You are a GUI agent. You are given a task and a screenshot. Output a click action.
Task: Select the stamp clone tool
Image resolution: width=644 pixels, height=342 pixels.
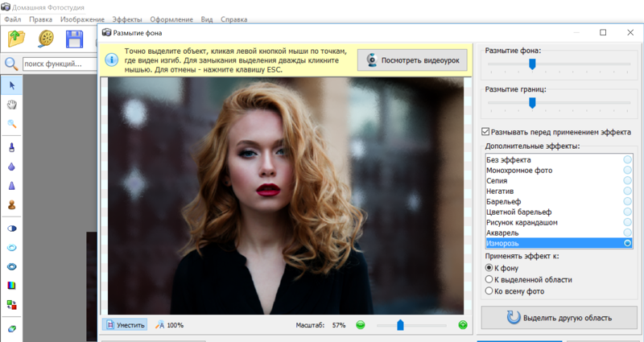point(12,204)
